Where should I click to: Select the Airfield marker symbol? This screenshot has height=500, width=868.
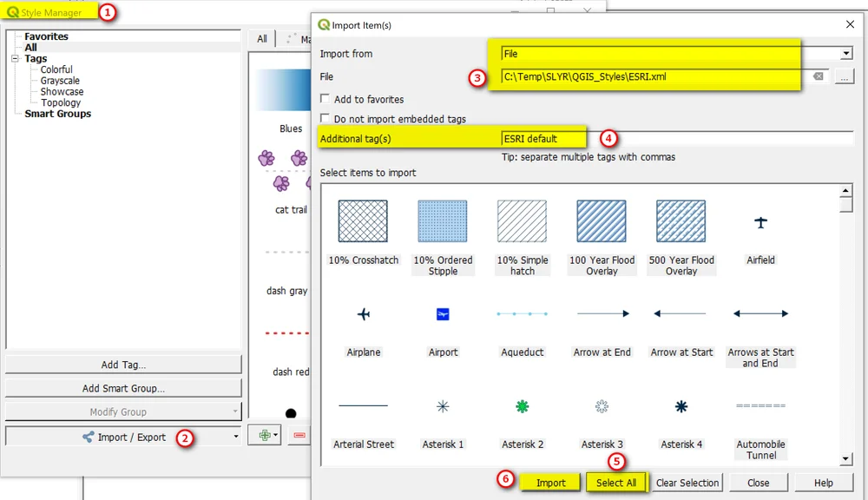click(760, 221)
